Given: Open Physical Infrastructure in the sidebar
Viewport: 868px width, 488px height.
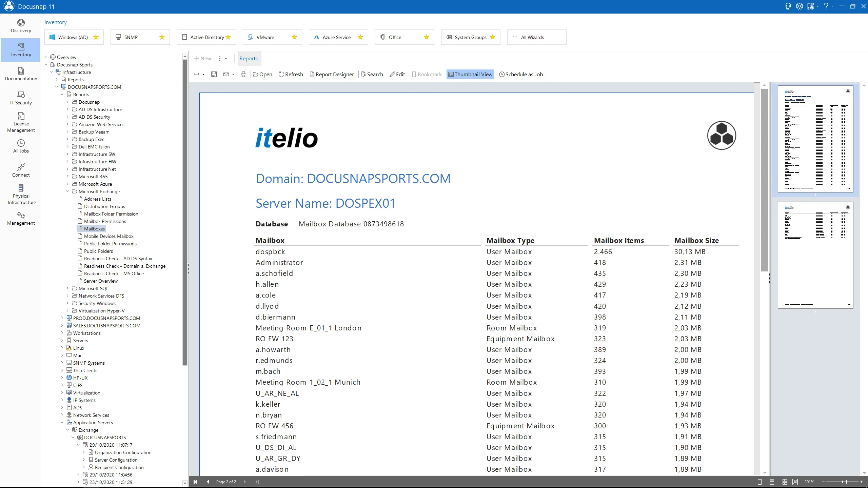Looking at the screenshot, I should (x=21, y=195).
